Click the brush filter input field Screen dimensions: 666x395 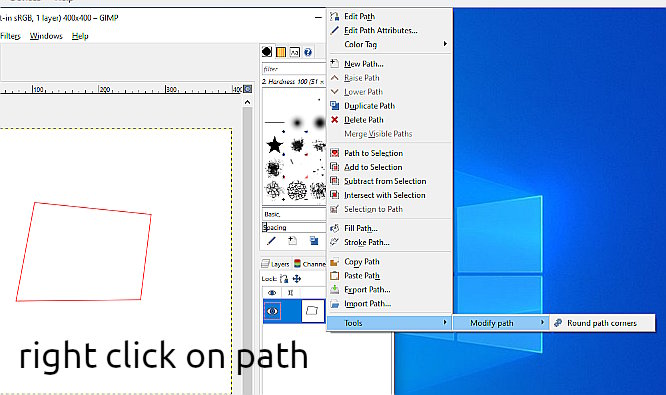(x=293, y=68)
